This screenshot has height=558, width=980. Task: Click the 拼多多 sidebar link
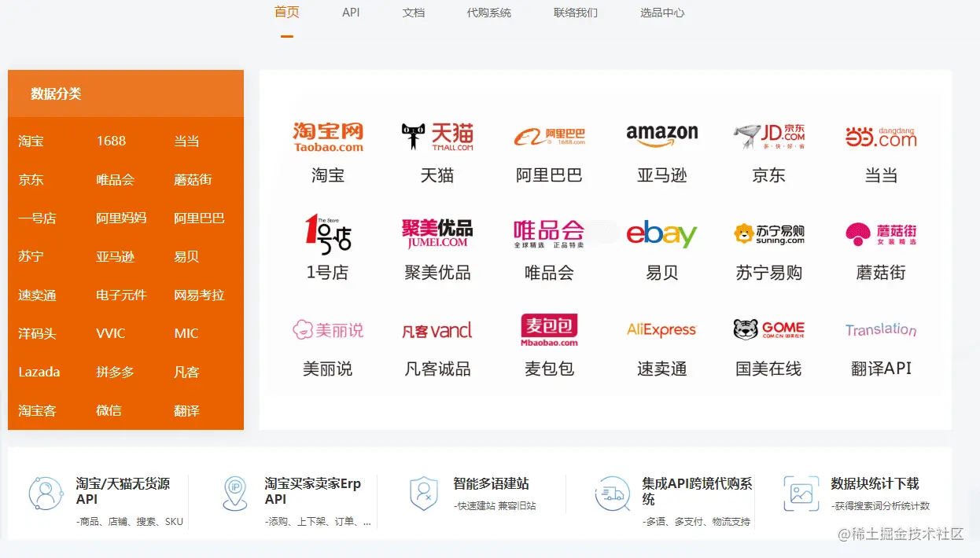coord(116,372)
